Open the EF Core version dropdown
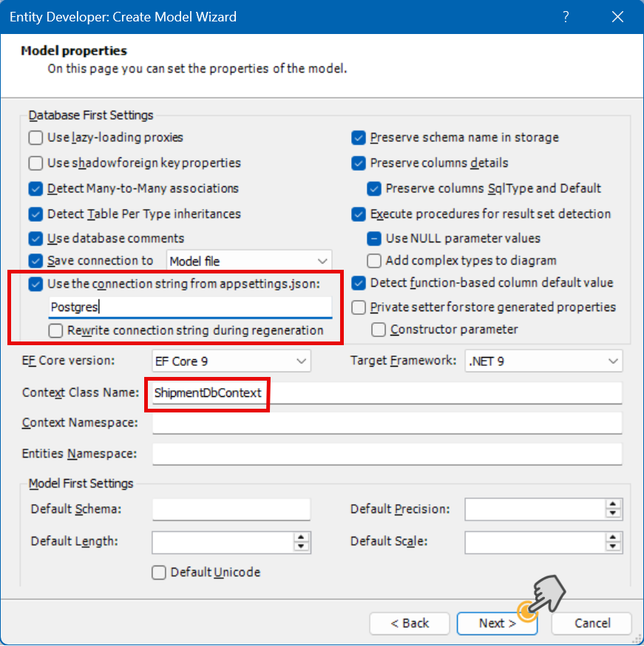This screenshot has height=646, width=644. tap(231, 361)
